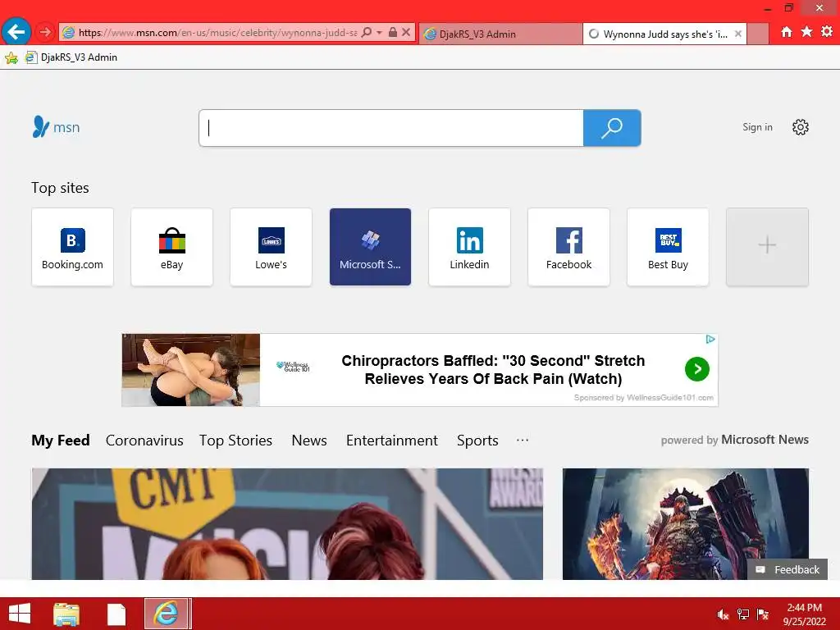This screenshot has height=630, width=840.
Task: Click the AdChoices triangle icon
Action: pyautogui.click(x=710, y=339)
